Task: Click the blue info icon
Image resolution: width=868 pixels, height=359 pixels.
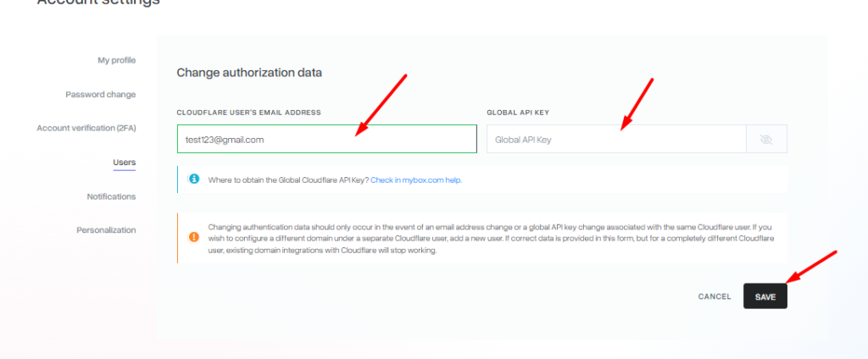Action: pyautogui.click(x=193, y=179)
